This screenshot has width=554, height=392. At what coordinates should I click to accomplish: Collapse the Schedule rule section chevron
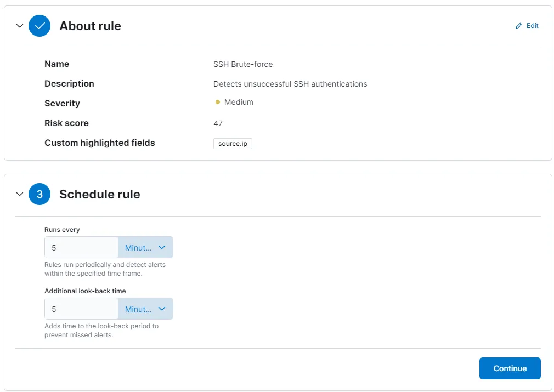pos(20,194)
